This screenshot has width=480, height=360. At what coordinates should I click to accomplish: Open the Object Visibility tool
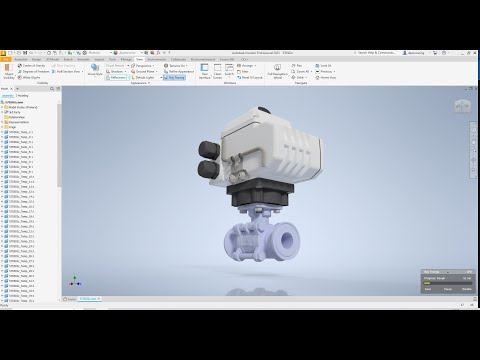coord(9,71)
